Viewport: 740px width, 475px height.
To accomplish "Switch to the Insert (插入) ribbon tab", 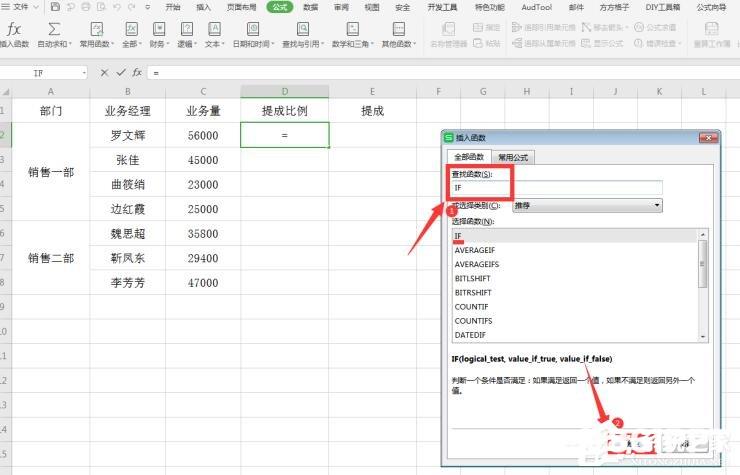I will 203,7.
